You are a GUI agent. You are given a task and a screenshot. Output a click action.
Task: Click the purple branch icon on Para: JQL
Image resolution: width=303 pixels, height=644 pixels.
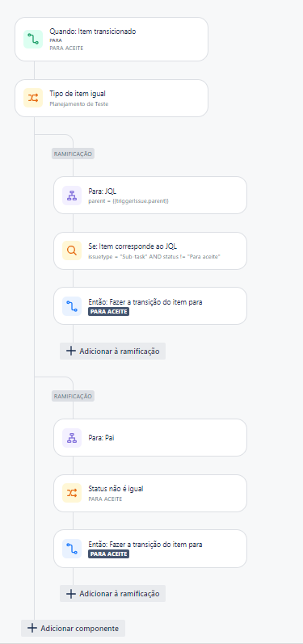point(72,195)
